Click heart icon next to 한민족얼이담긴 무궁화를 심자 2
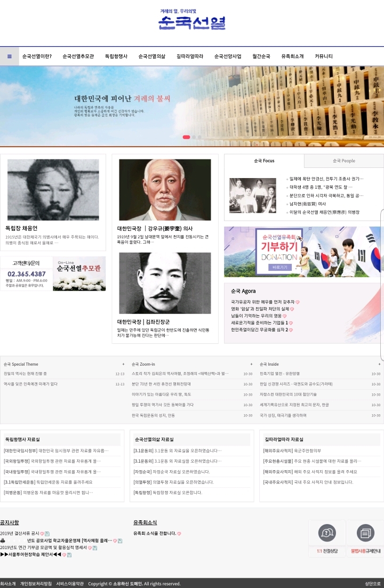The width and height of the screenshot is (384, 588). (x=291, y=330)
